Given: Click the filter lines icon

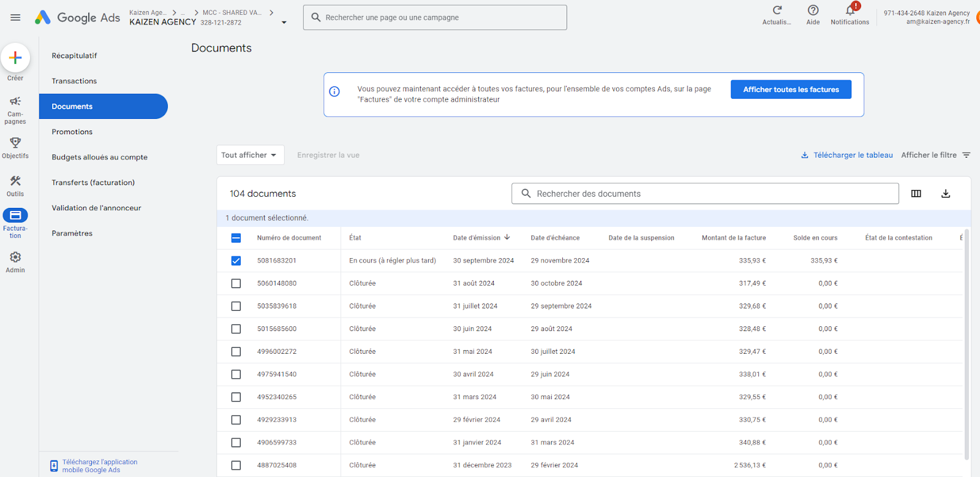Looking at the screenshot, I should click(x=967, y=155).
